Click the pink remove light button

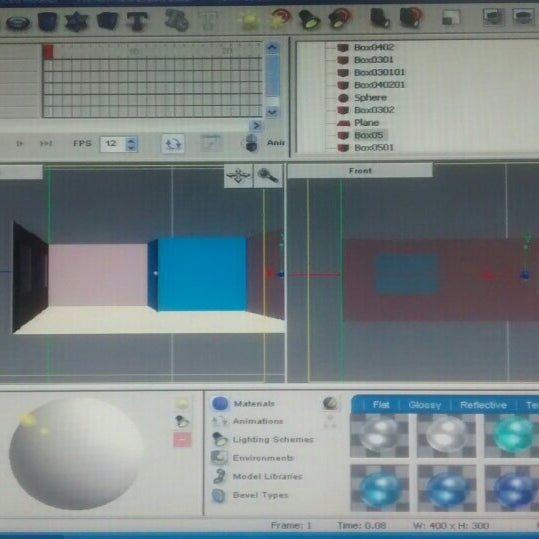tap(182, 439)
